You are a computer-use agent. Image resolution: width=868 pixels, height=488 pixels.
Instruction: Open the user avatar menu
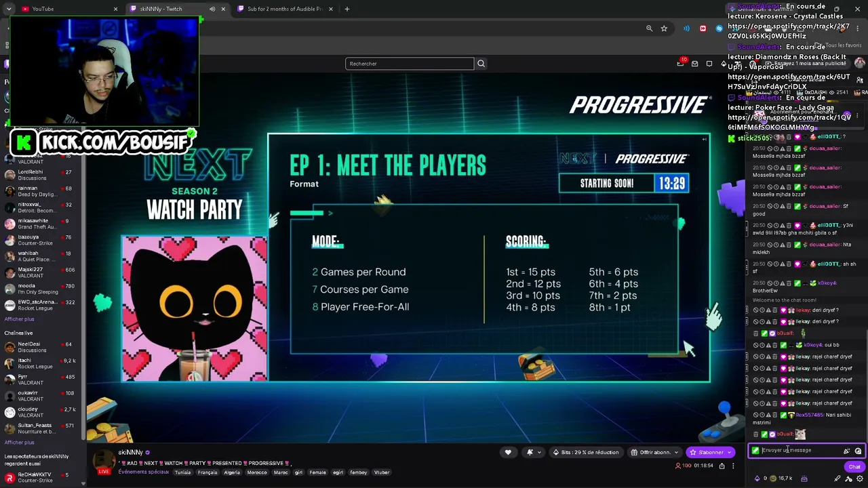click(859, 63)
